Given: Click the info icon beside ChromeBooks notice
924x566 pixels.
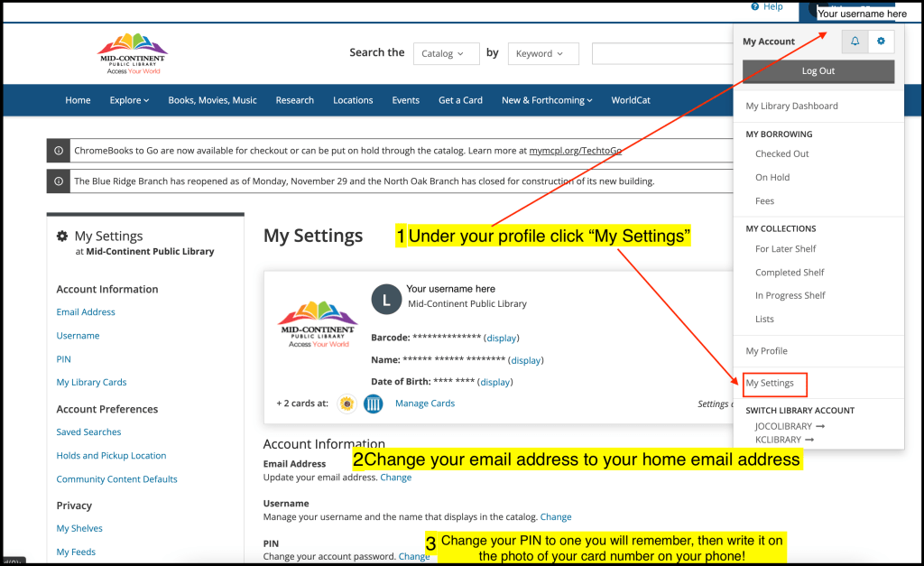Looking at the screenshot, I should click(59, 151).
